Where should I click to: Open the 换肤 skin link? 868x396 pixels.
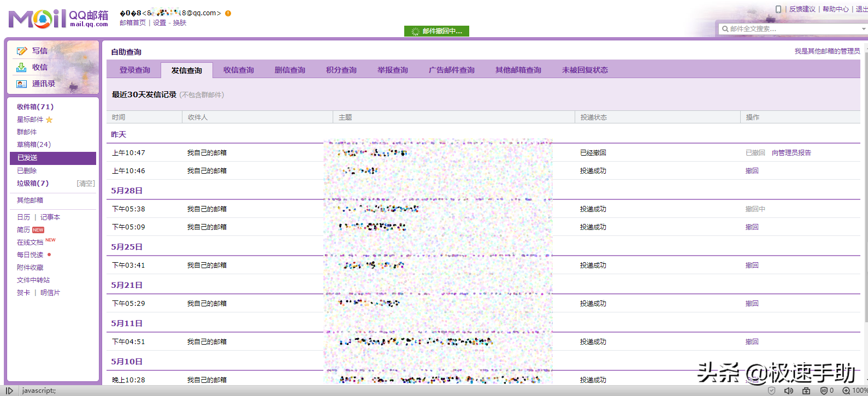pos(180,23)
